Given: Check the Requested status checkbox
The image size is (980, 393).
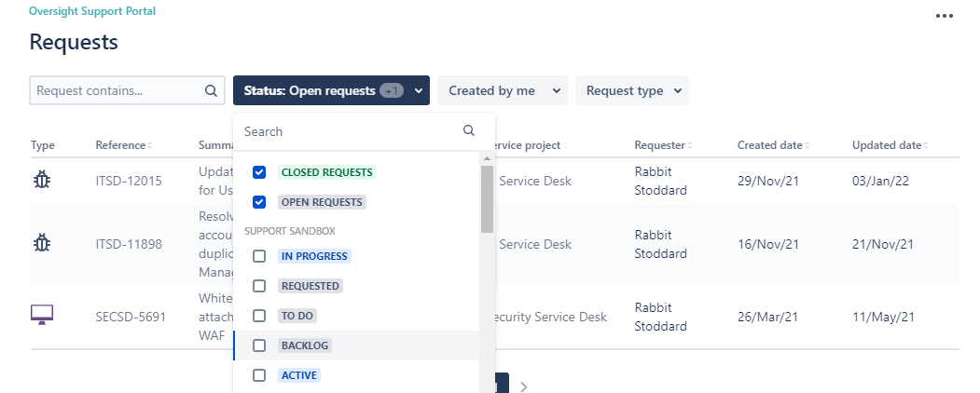Looking at the screenshot, I should [258, 286].
